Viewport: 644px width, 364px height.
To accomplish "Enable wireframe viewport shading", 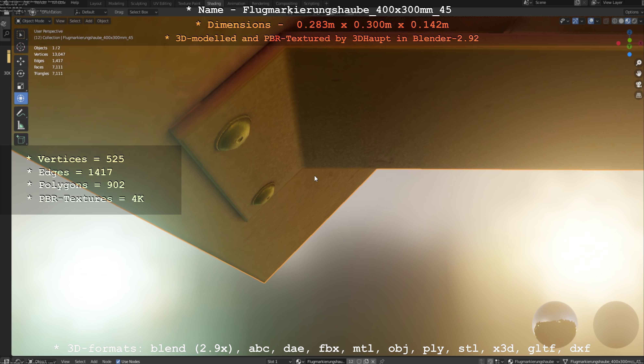I will (x=614, y=21).
